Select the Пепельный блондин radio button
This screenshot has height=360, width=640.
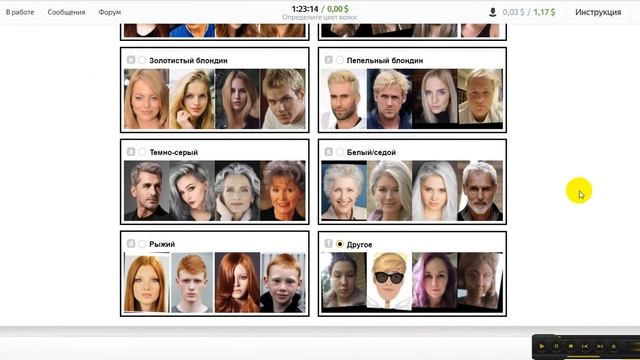pos(340,60)
